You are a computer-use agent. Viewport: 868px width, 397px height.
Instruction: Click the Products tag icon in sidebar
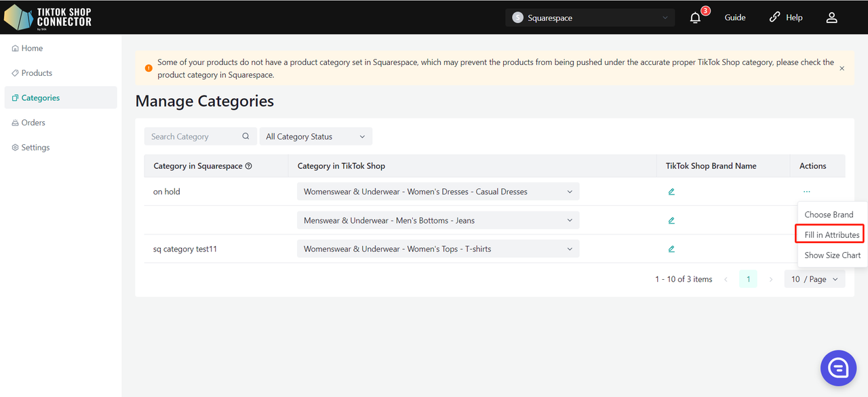tap(16, 73)
